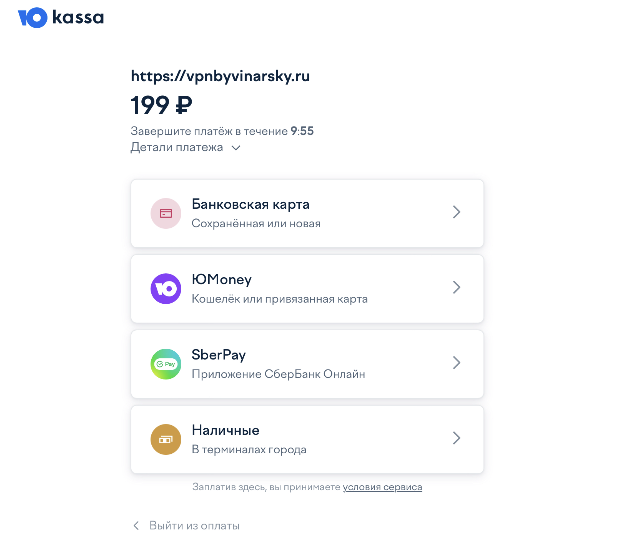Image resolution: width=618 pixels, height=544 pixels.
Task: Pay with SberPay option
Action: (300, 363)
